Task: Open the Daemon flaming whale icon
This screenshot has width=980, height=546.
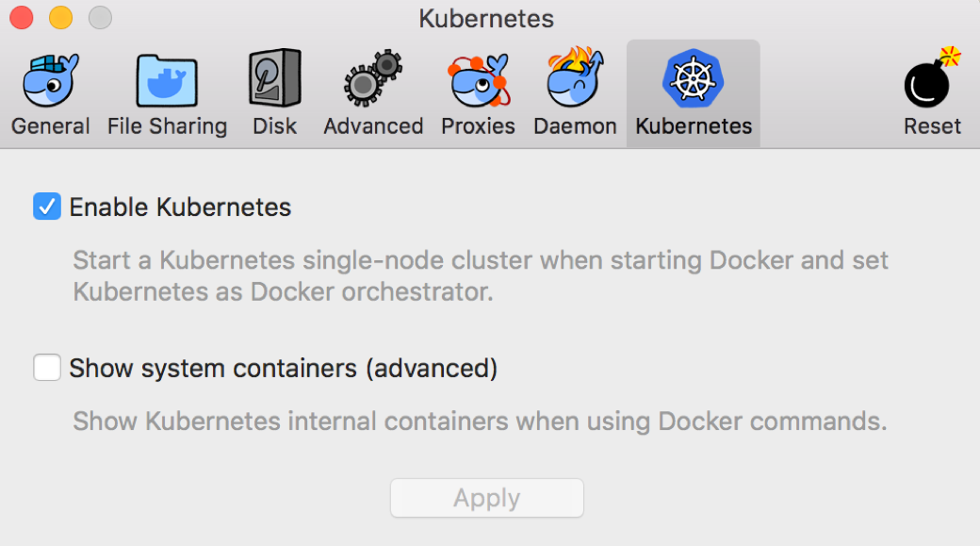Action: (x=576, y=77)
